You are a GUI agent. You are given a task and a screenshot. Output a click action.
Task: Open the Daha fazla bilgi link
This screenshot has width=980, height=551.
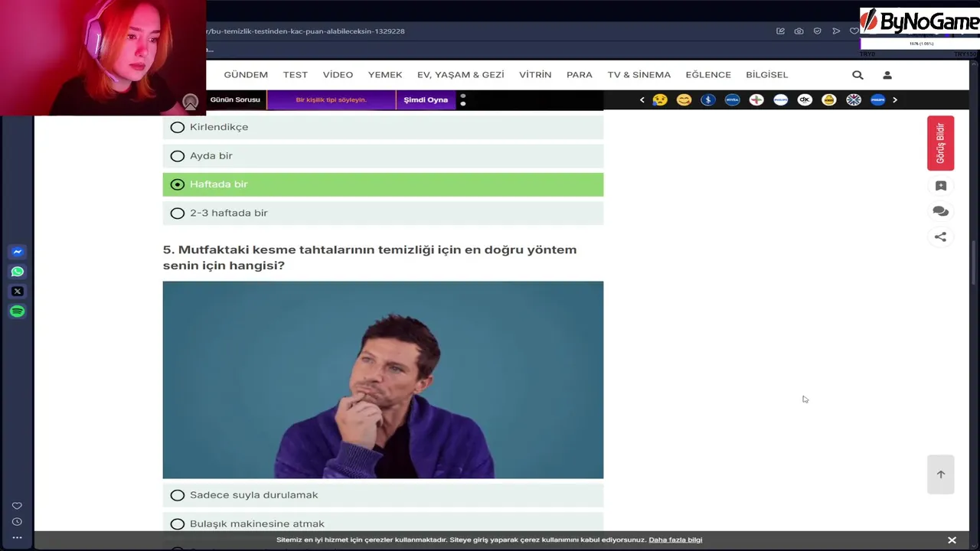675,540
